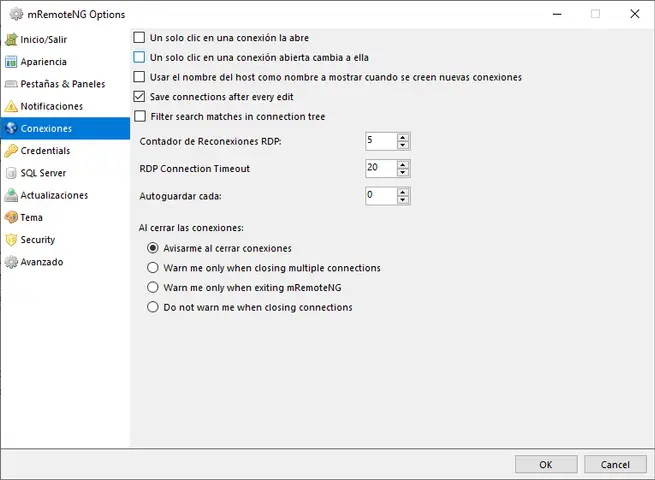Screen dimensions: 655x480
Task: Open the Avanzado settings page
Action: [65, 262]
